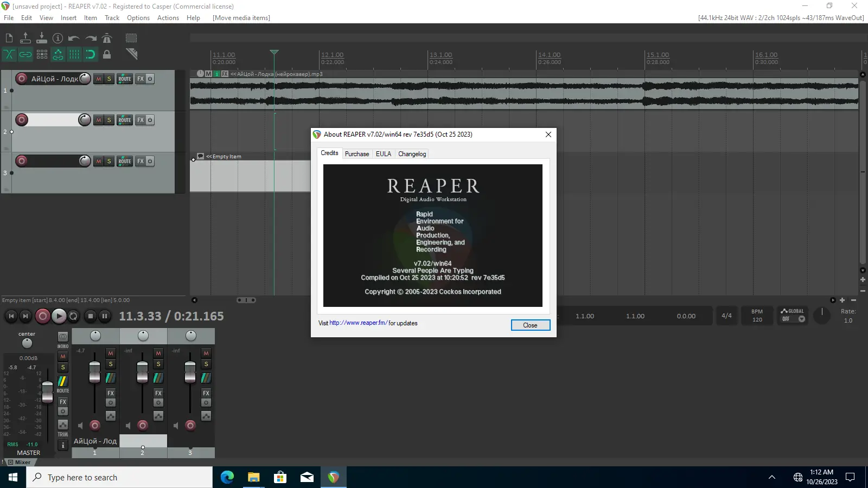Open the Actions menu
Image resolution: width=868 pixels, height=488 pixels.
coord(168,18)
